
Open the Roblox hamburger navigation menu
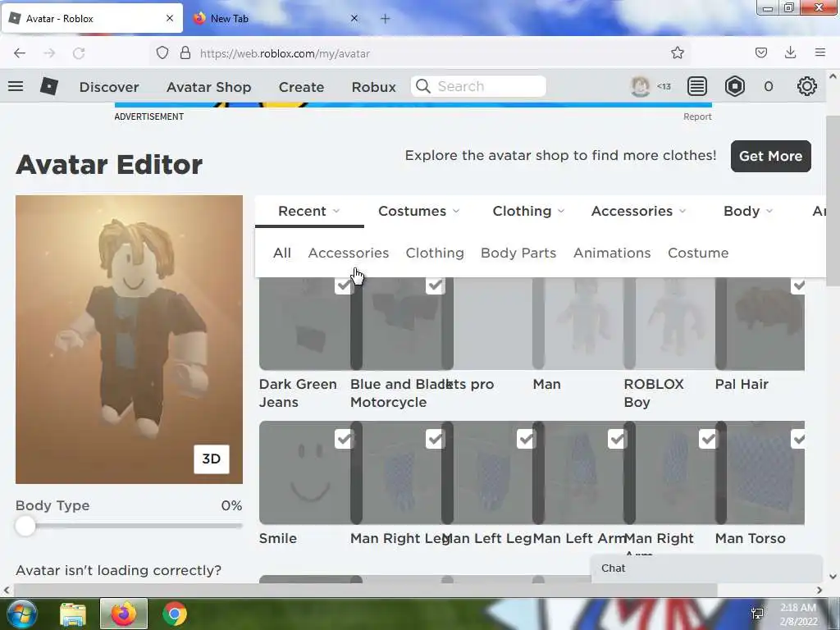click(x=16, y=85)
